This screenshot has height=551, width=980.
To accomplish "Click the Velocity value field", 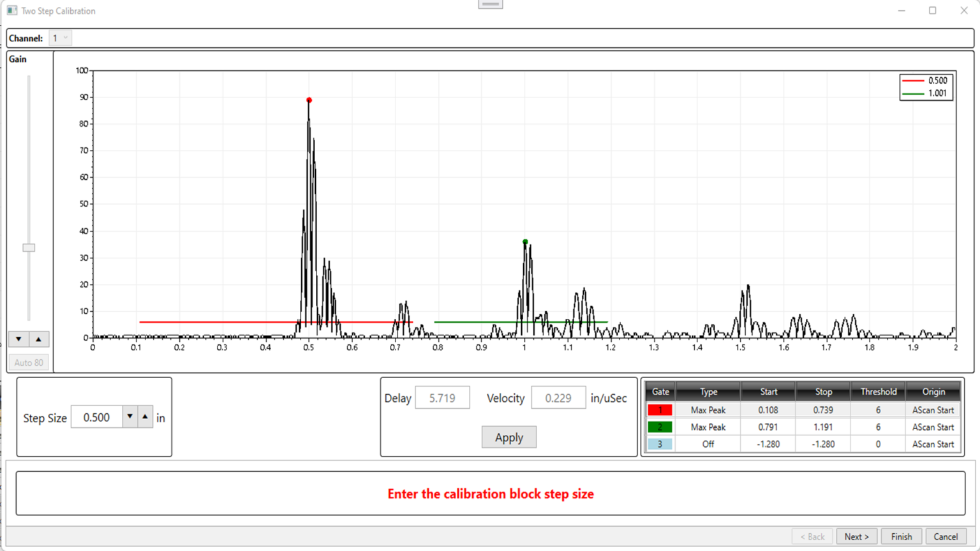I will tap(558, 397).
